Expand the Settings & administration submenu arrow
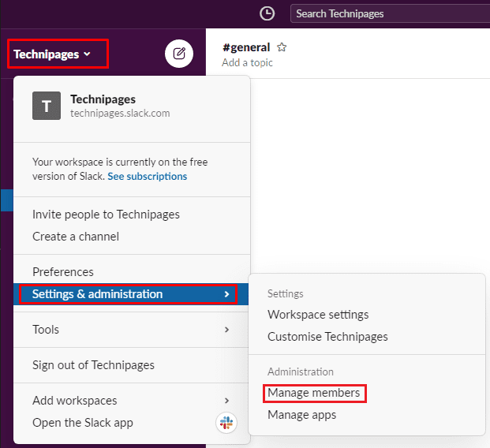The width and height of the screenshot is (490, 448). click(227, 294)
